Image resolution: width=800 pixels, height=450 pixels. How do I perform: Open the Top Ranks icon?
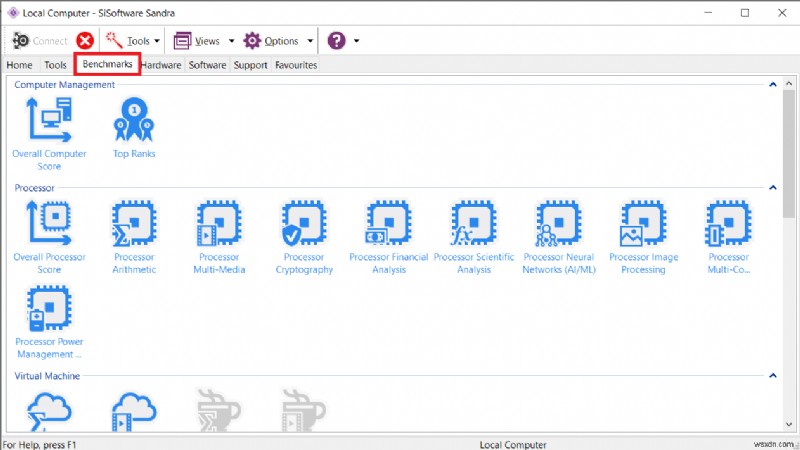[134, 120]
